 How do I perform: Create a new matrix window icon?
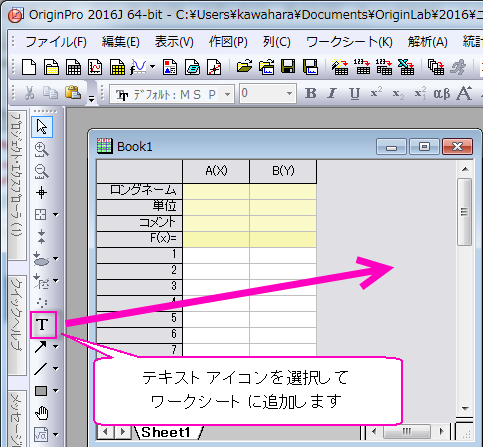pos(117,67)
